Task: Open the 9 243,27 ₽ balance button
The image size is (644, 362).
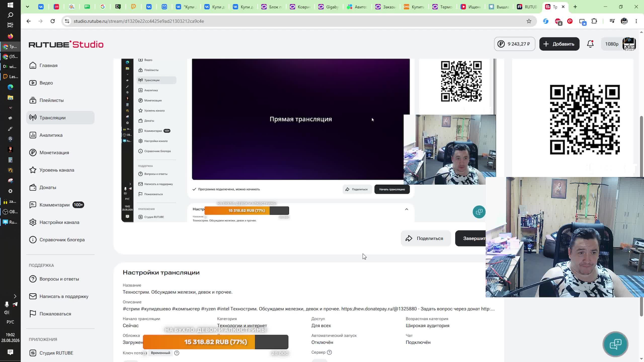Action: (514, 44)
